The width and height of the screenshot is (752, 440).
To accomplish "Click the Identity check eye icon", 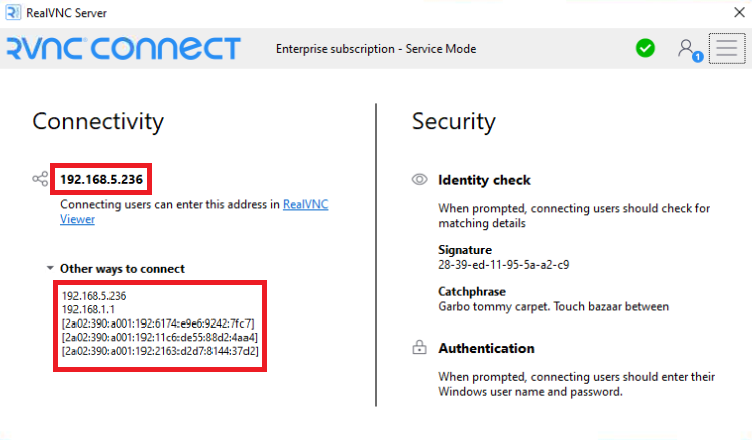I will coord(420,179).
